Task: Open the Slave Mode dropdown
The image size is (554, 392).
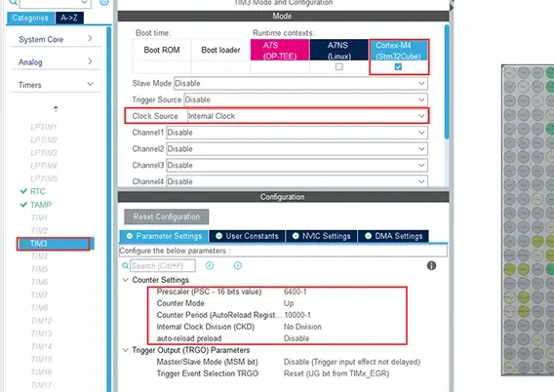Action: tap(300, 83)
